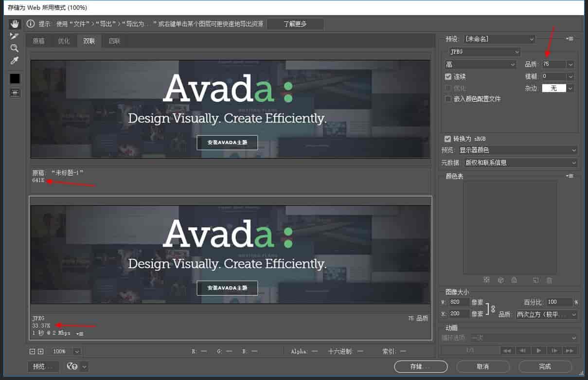Select the Slice Select tool
Screen dimensions: 588x380
15,36
